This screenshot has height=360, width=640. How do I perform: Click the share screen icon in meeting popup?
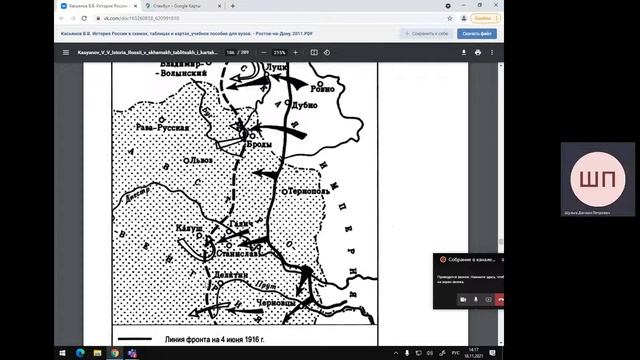(x=488, y=300)
